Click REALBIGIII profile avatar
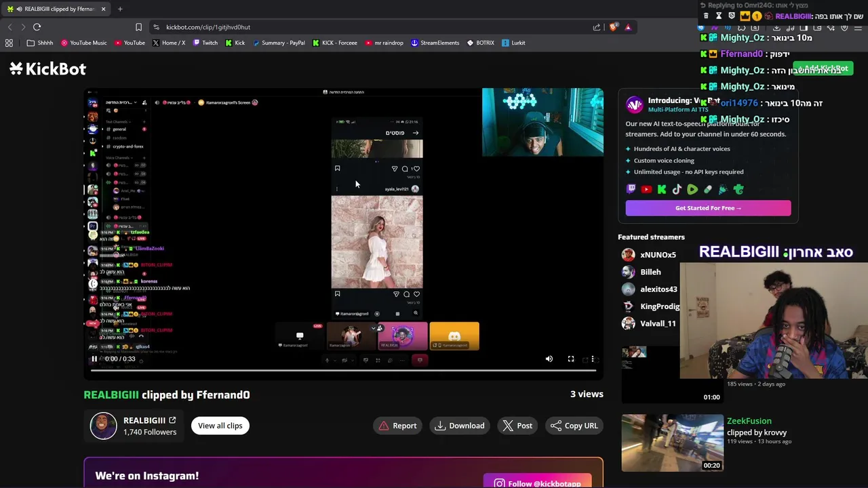Image resolution: width=868 pixels, height=488 pixels. click(x=104, y=426)
